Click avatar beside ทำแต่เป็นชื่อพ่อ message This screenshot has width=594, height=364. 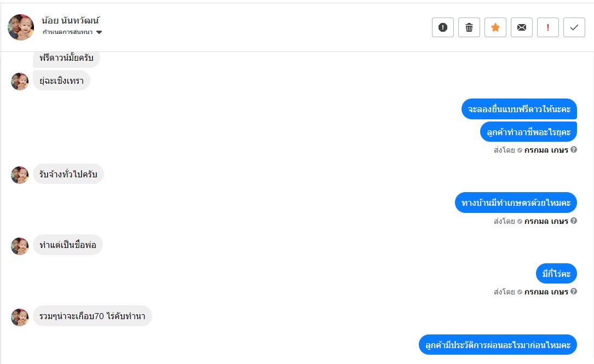[20, 246]
